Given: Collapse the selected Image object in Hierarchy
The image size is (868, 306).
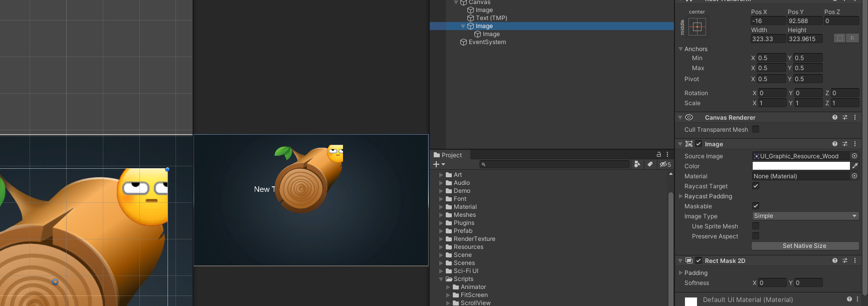Looking at the screenshot, I should [x=463, y=26].
